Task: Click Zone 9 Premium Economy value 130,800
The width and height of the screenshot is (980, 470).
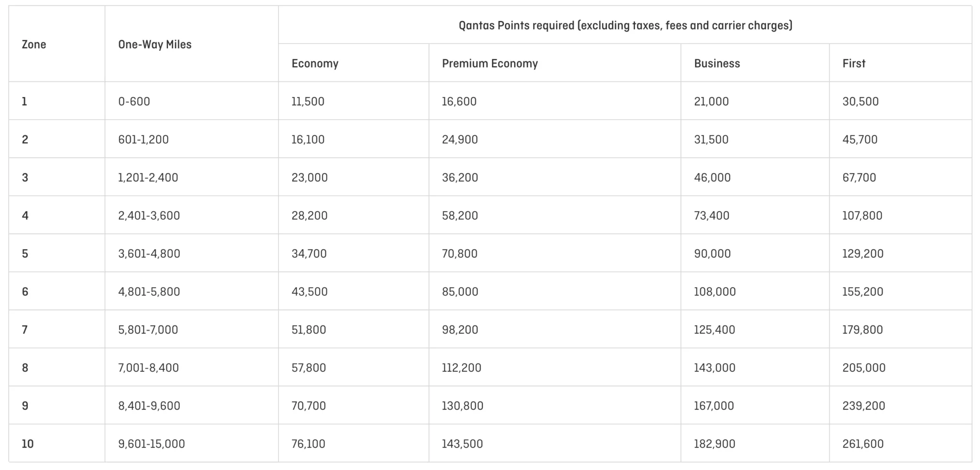Action: tap(462, 406)
